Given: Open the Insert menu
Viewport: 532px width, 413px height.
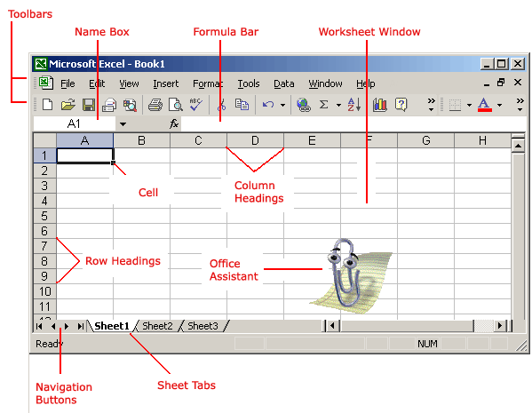Looking at the screenshot, I should click(165, 83).
